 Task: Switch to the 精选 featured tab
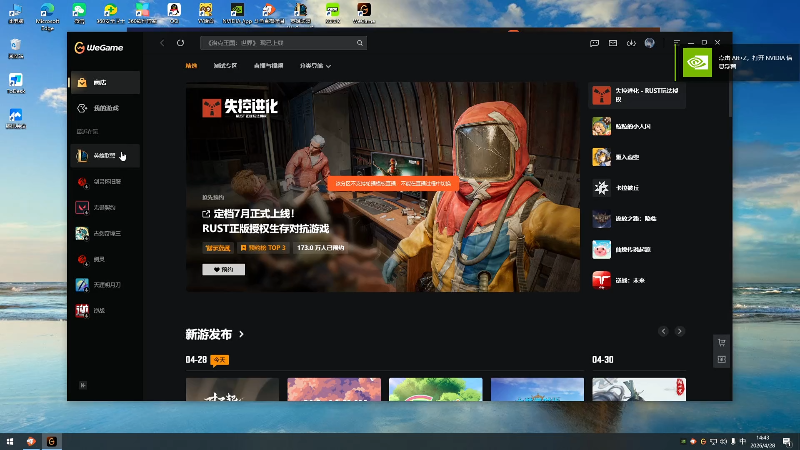(191, 66)
